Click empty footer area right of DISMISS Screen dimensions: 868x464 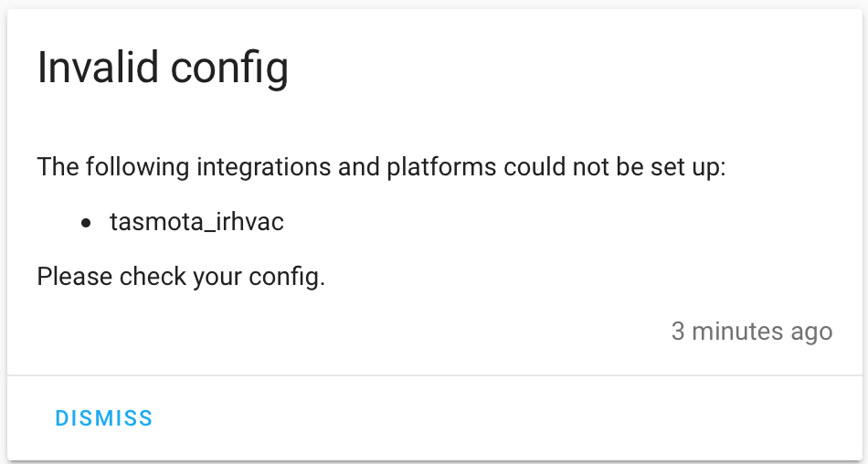coord(512,418)
